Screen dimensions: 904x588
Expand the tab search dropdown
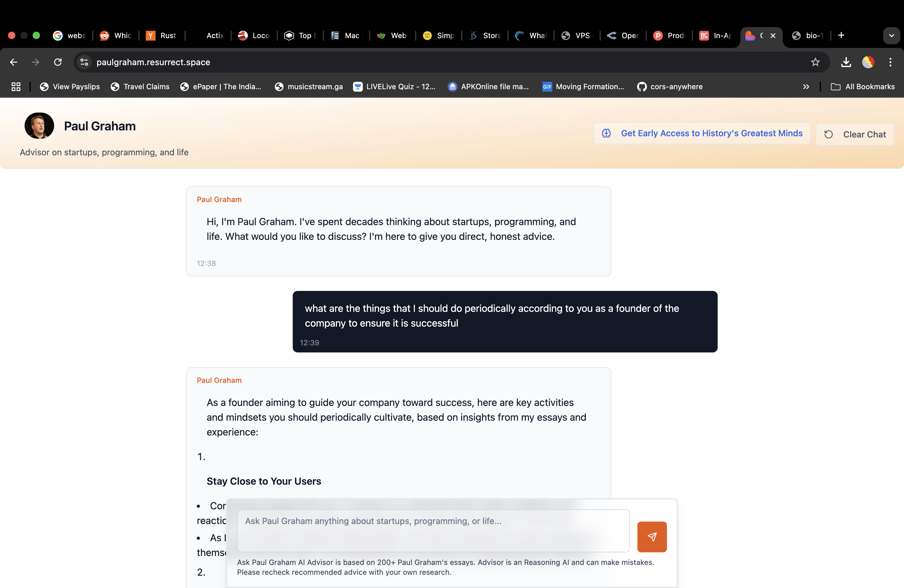(x=891, y=36)
